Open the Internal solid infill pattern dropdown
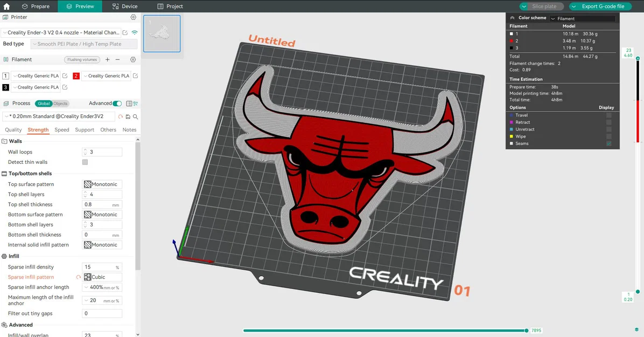The image size is (644, 337). click(102, 245)
